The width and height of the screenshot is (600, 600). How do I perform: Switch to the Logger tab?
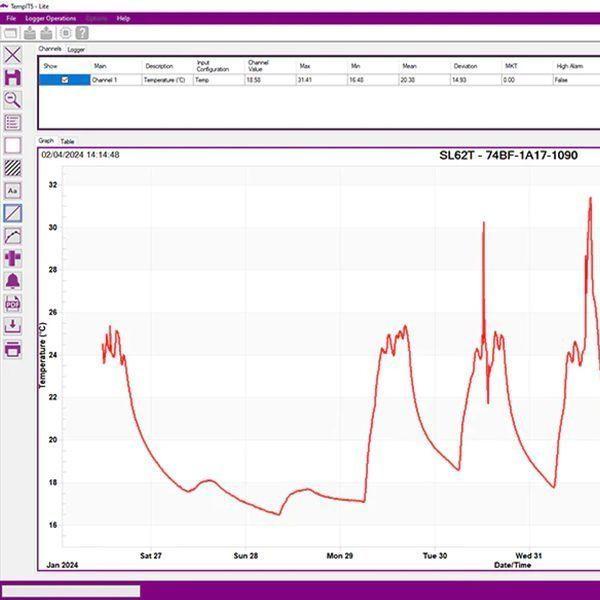(76, 48)
